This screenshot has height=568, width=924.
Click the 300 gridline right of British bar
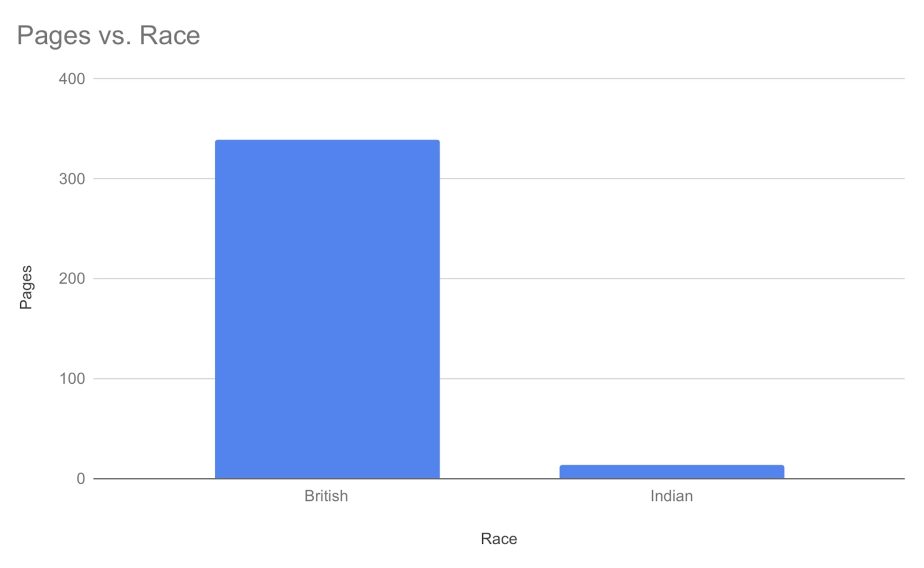coord(672,179)
